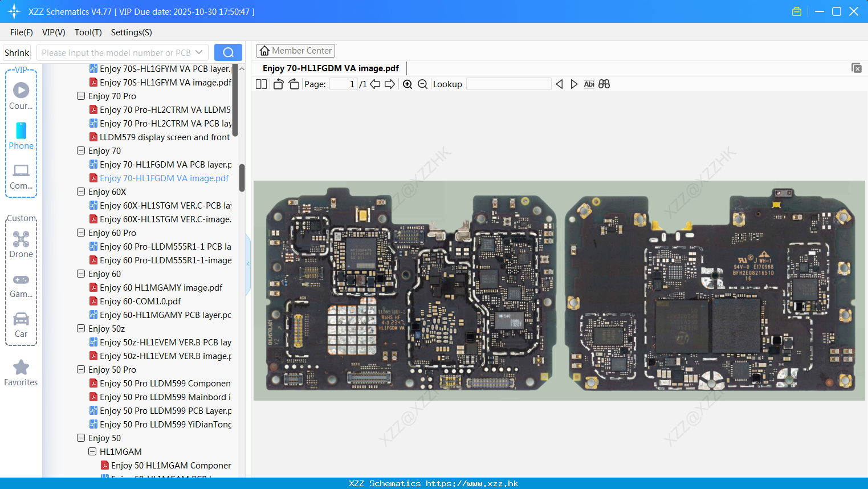
Task: Collapse the Enjoy 60 Pro tree node
Action: pos(81,233)
